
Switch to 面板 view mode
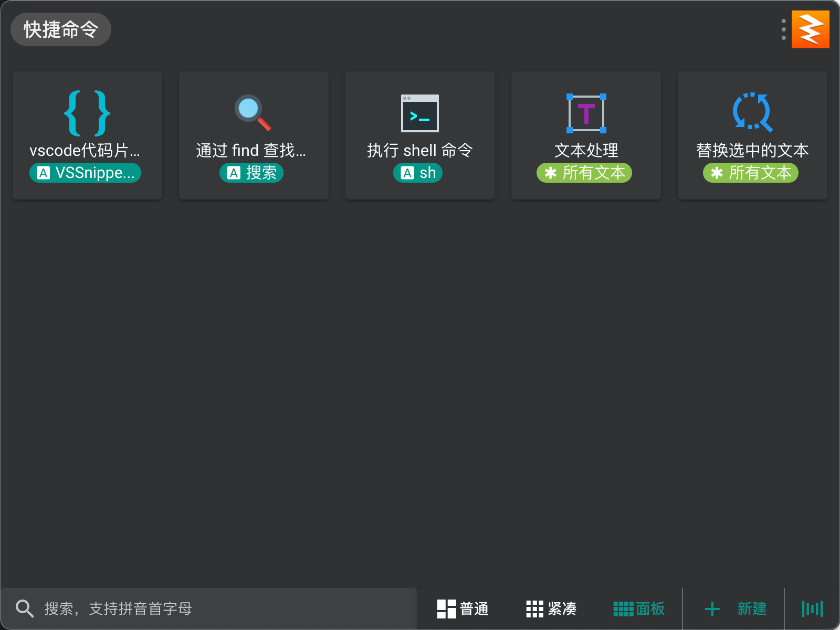click(639, 609)
